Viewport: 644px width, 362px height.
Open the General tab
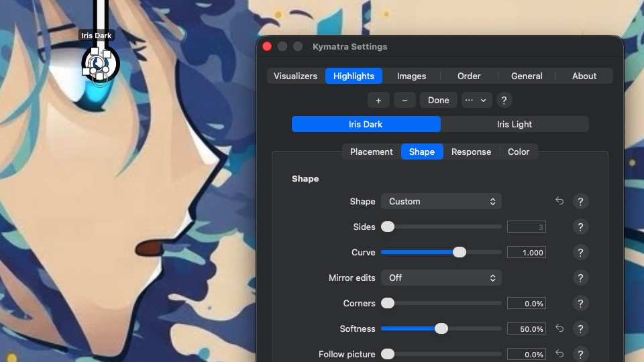(x=527, y=76)
